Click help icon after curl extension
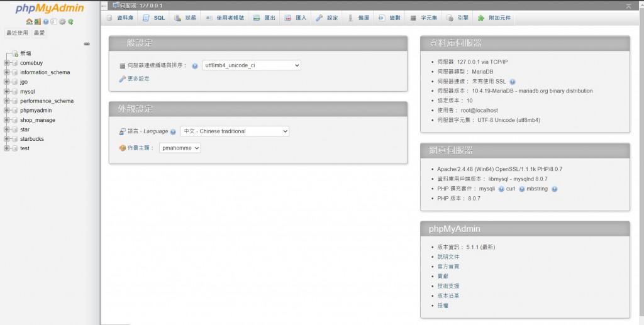Image resolution: width=644 pixels, height=325 pixels. tap(521, 189)
